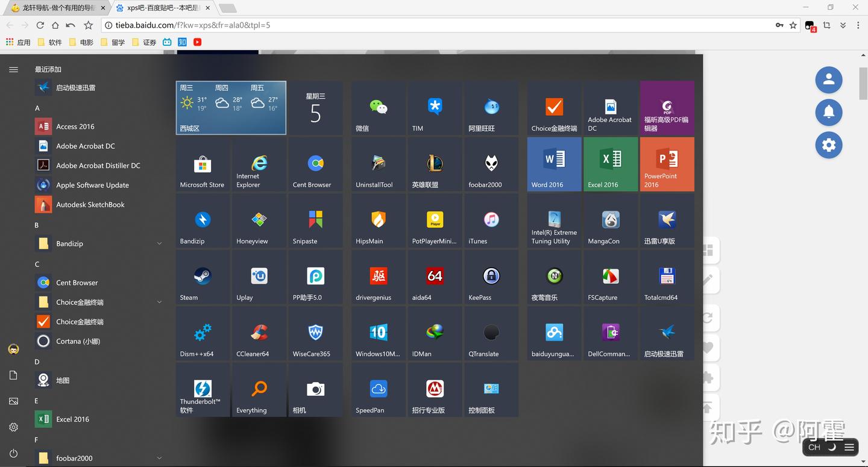Reload the page in the browser

pyautogui.click(x=40, y=25)
